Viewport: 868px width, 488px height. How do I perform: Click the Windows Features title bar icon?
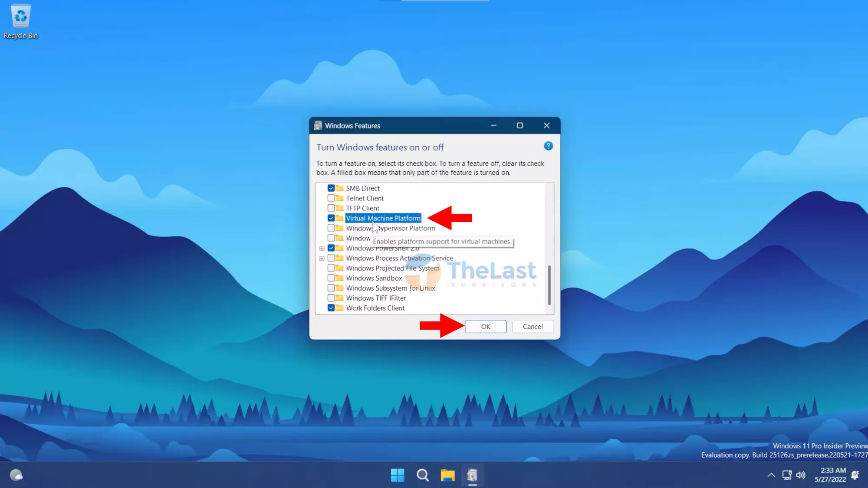click(x=318, y=126)
